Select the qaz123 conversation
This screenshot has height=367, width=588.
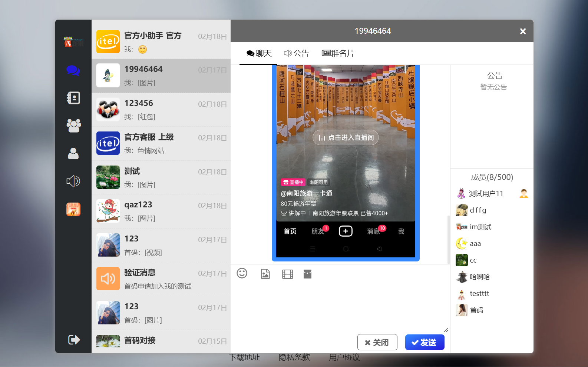tap(161, 211)
